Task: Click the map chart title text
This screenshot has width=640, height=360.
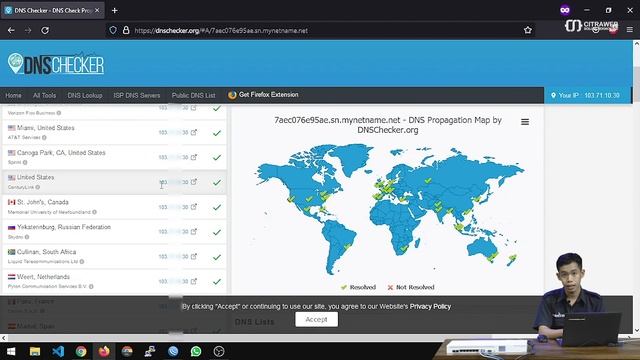Action: coord(388,125)
